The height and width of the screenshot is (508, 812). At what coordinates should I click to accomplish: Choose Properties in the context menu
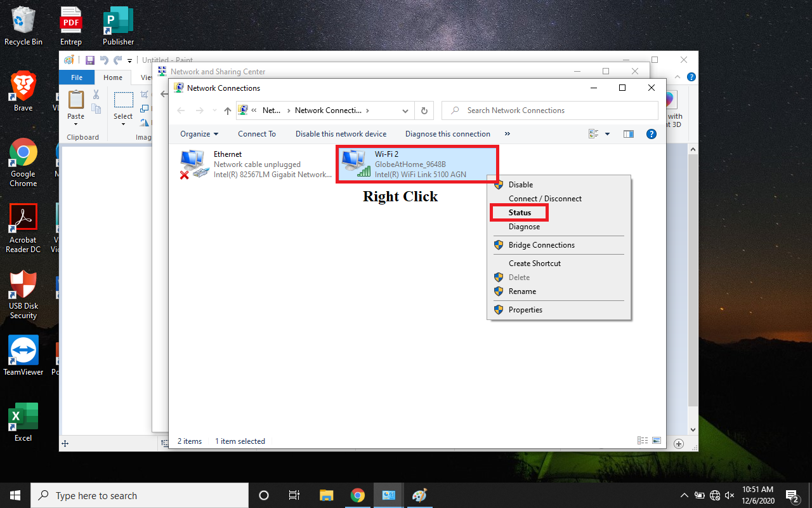point(560,310)
